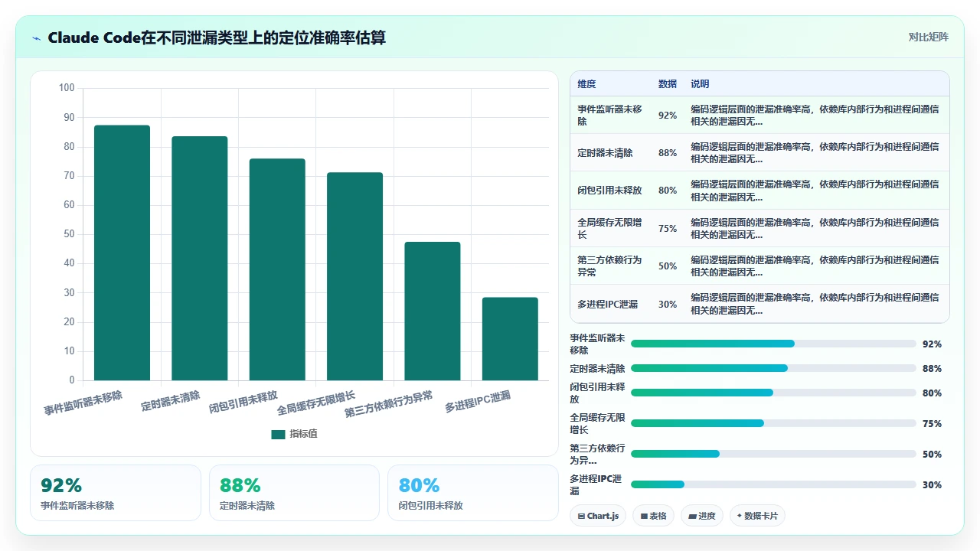Click the 92% progress bar for 事件监听器未移除
This screenshot has height=551, width=980.
tap(773, 344)
